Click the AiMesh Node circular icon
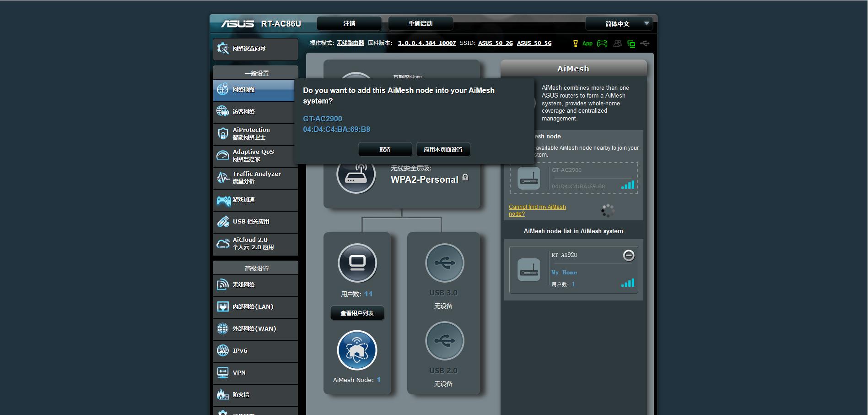 point(357,350)
